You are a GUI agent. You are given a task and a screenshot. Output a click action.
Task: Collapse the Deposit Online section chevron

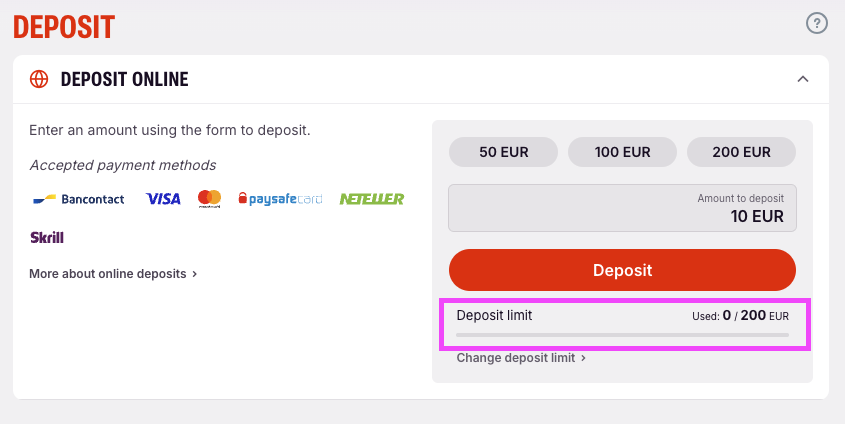pos(803,79)
